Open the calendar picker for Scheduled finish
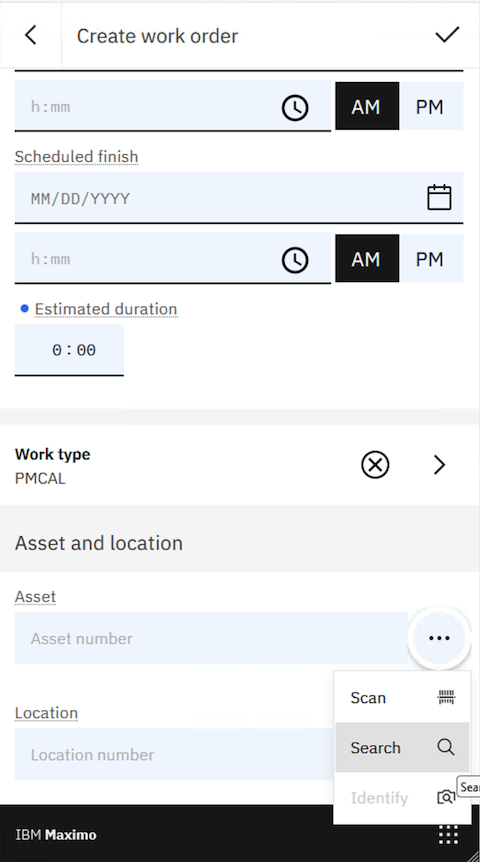 click(439, 197)
